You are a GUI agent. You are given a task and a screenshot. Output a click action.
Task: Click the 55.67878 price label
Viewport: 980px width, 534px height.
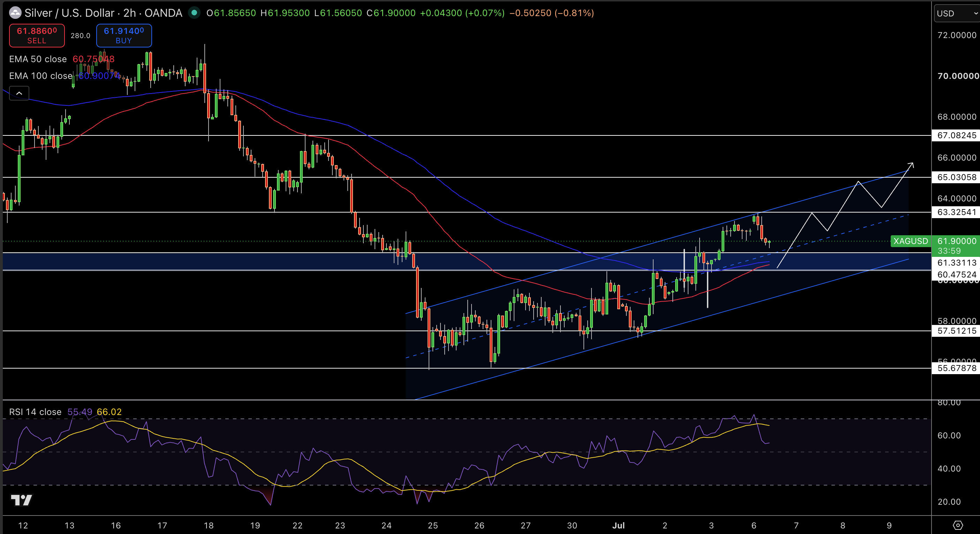coord(957,368)
